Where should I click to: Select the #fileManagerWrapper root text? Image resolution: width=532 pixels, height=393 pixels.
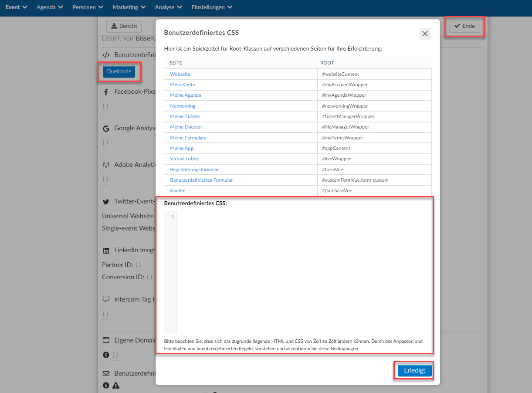(346, 127)
